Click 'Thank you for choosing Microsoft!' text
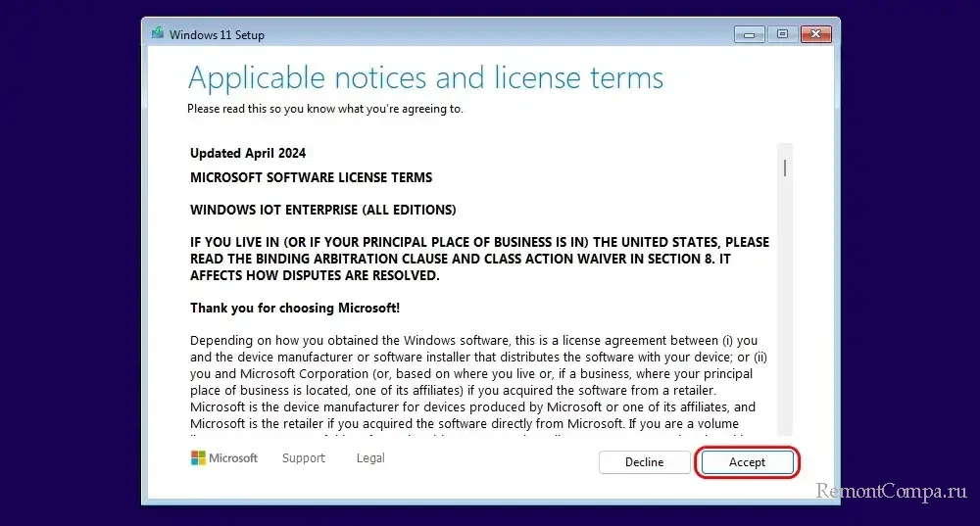 pyautogui.click(x=295, y=308)
